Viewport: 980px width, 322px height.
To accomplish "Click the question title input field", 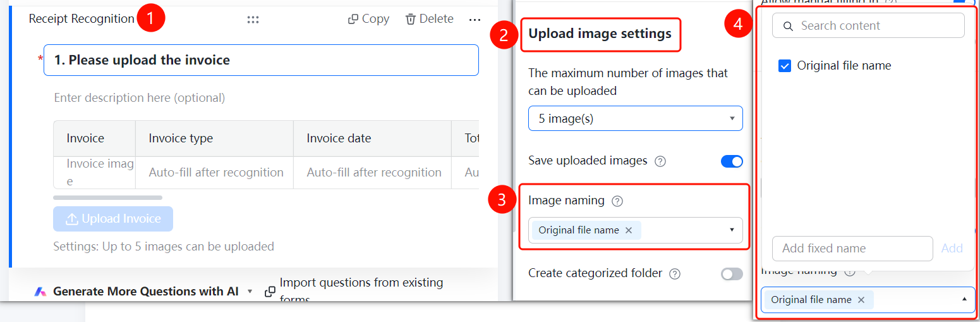I will click(261, 60).
